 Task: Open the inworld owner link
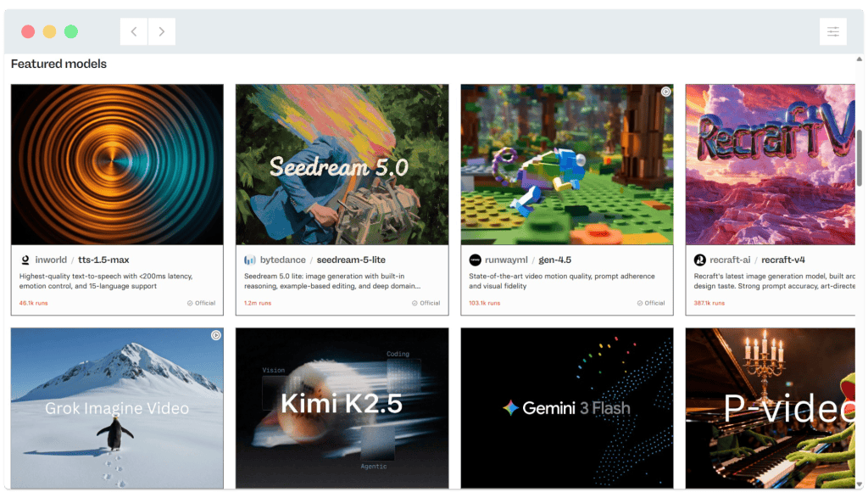(51, 260)
